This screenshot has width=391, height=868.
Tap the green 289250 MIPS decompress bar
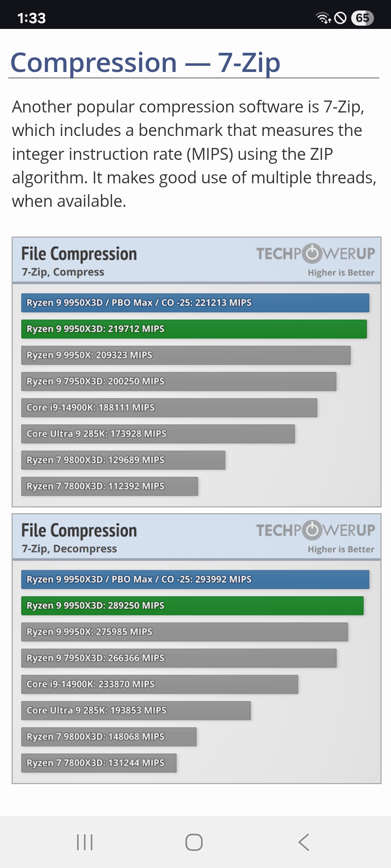point(192,606)
